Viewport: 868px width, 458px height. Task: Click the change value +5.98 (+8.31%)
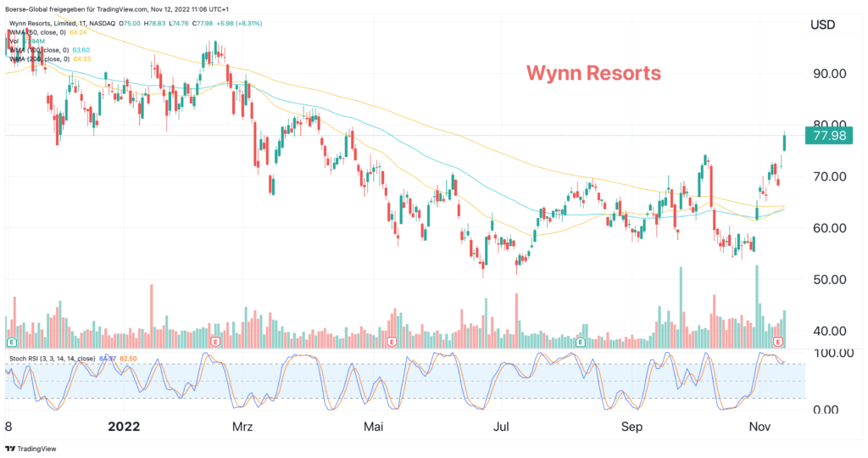pyautogui.click(x=239, y=23)
